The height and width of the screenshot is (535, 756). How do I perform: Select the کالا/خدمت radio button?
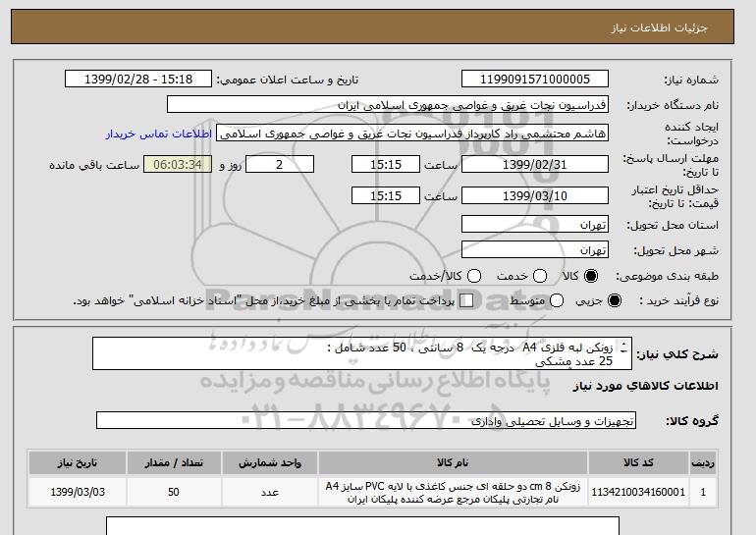coord(474,276)
